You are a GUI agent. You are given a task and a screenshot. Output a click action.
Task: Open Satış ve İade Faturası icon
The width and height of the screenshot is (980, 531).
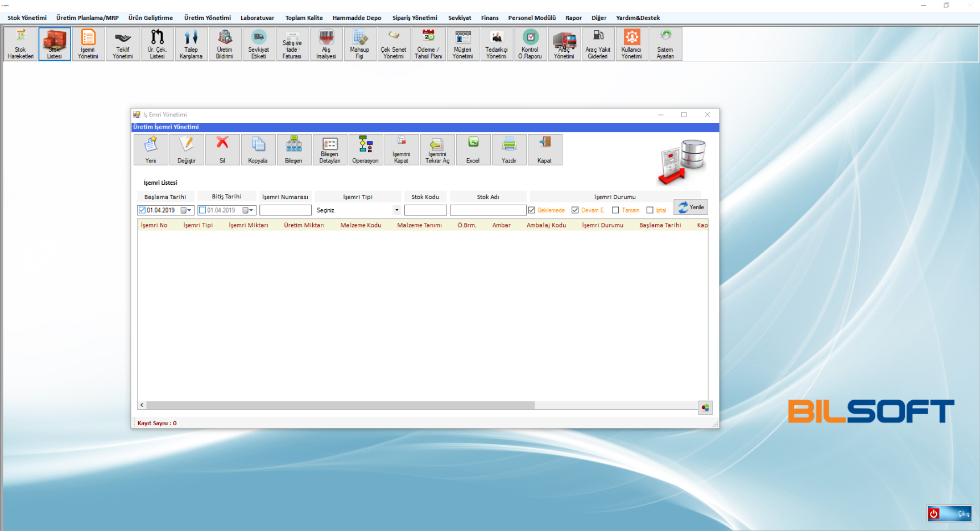point(292,44)
